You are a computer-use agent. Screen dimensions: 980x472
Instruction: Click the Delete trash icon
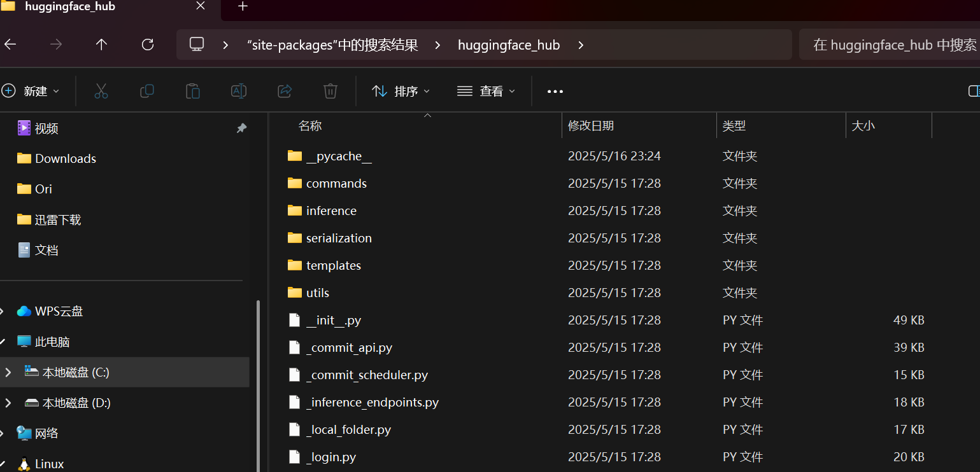click(x=330, y=91)
